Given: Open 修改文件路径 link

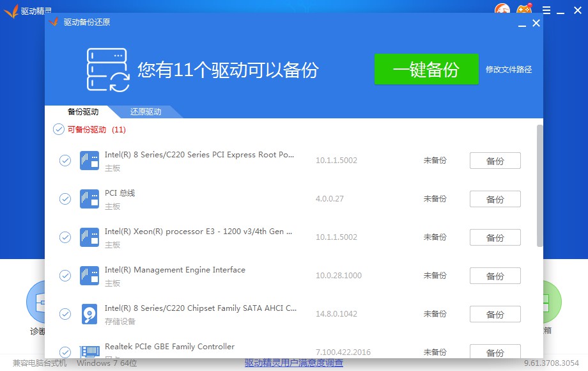Looking at the screenshot, I should click(509, 69).
